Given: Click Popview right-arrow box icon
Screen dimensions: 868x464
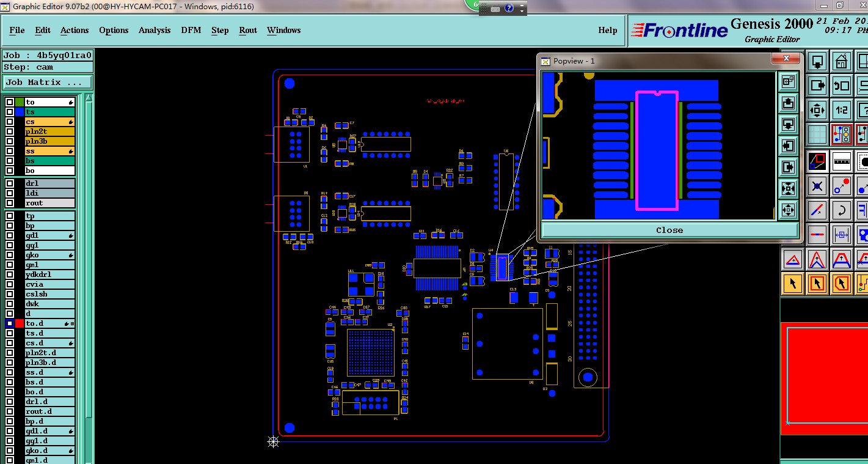Looking at the screenshot, I should coord(788,167).
